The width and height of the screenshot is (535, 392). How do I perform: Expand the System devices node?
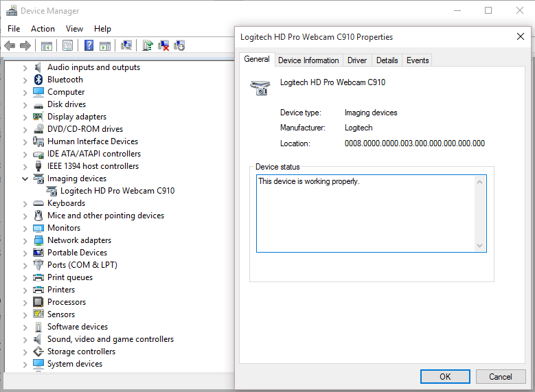coord(25,365)
